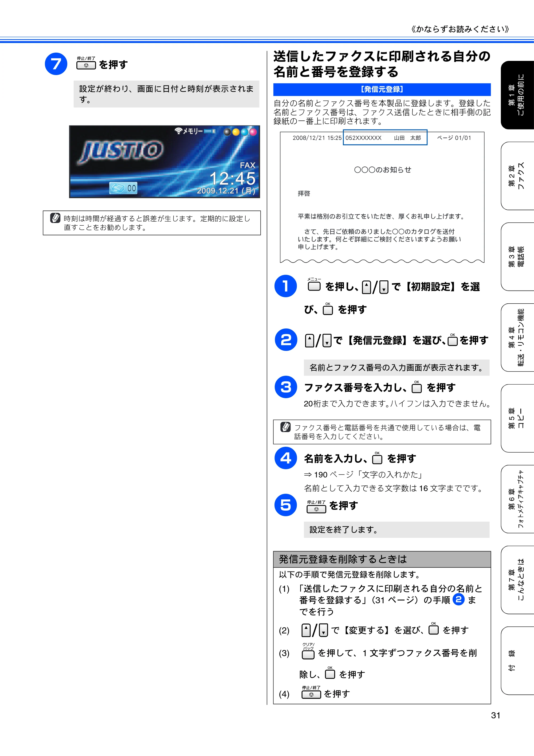Click the down arrow key icon in step 1
534x756 pixels.
(384, 287)
